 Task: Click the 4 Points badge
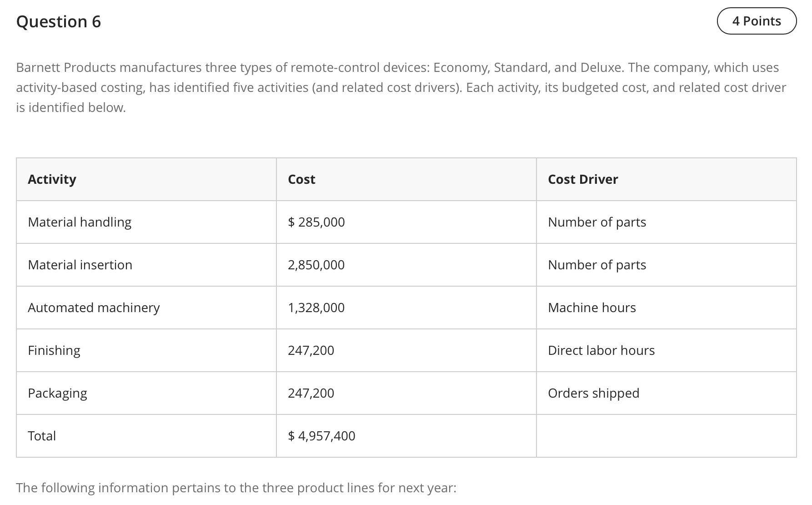[757, 21]
